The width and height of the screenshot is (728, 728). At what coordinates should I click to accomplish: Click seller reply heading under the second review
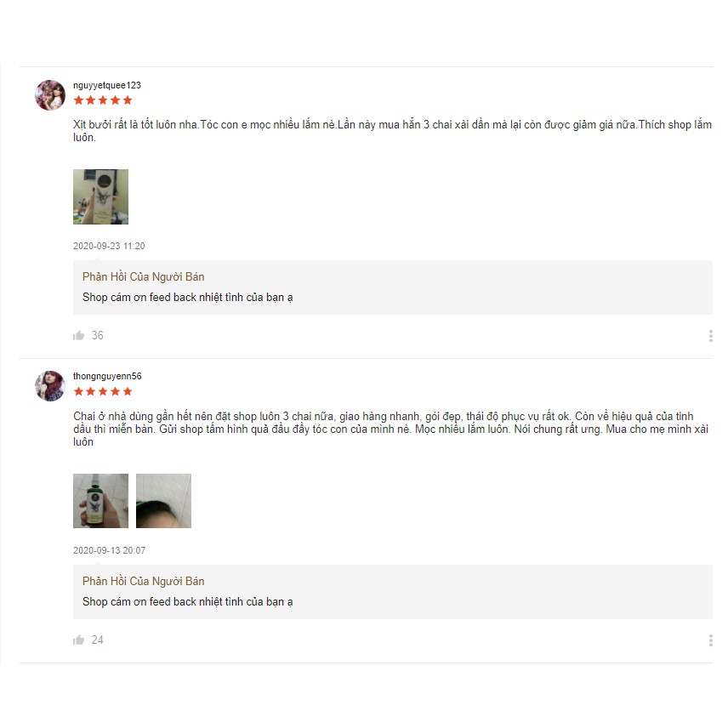[x=143, y=581]
